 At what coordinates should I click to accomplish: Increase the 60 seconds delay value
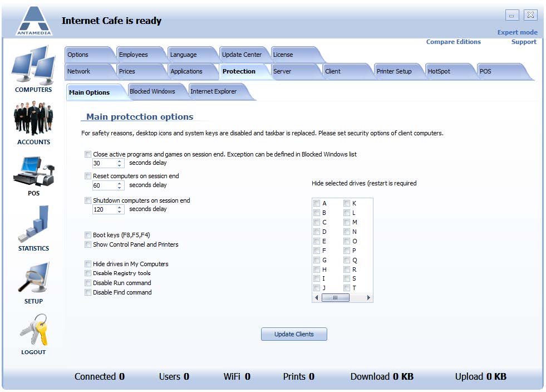[120, 183]
